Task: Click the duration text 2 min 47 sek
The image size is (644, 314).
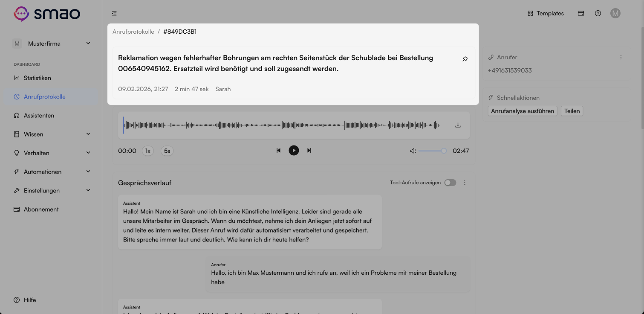Action: pos(192,89)
